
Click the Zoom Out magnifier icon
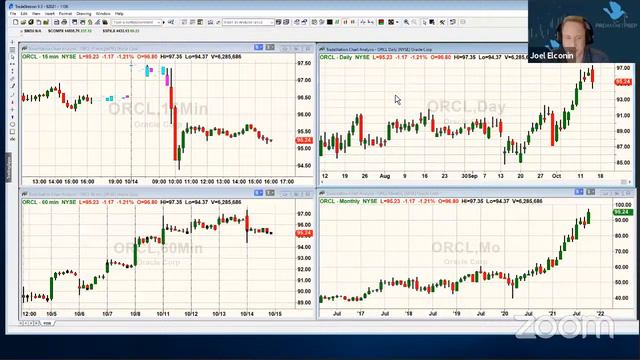(x=414, y=22)
